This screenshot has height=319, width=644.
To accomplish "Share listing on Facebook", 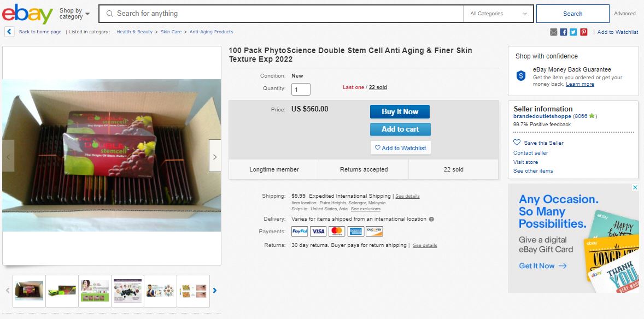I will tap(564, 32).
